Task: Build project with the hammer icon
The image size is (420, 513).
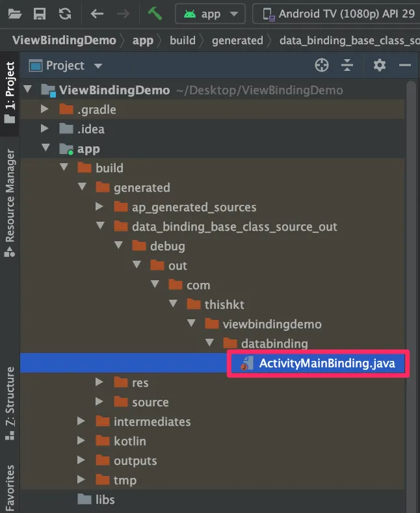Action: (x=155, y=14)
